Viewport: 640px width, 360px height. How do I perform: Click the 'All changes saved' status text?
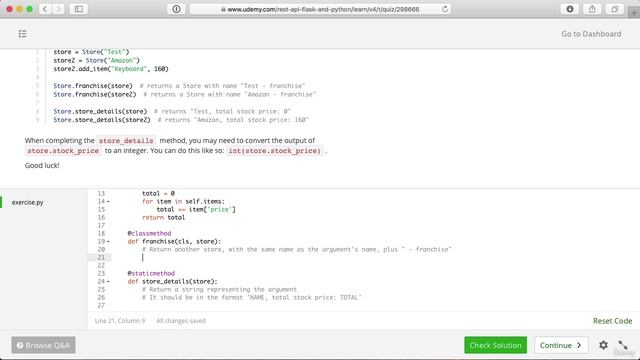click(181, 321)
